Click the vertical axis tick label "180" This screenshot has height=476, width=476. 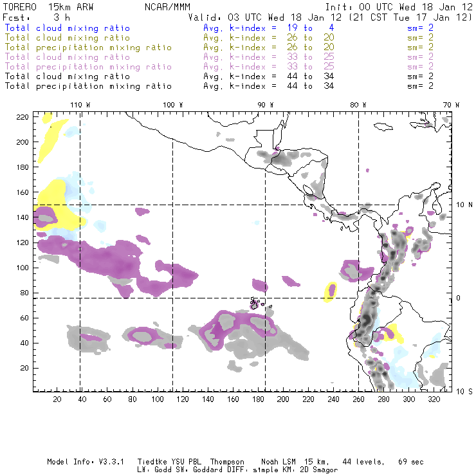(23, 167)
